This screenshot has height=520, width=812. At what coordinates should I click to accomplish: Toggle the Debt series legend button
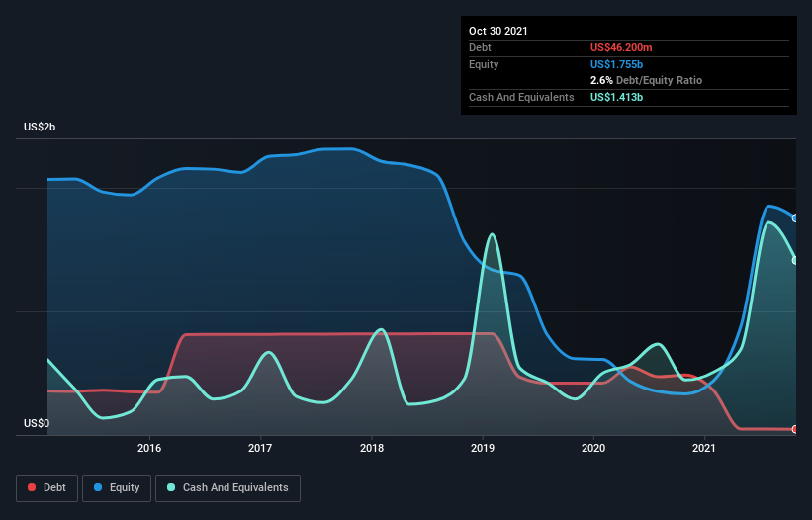coord(47,488)
